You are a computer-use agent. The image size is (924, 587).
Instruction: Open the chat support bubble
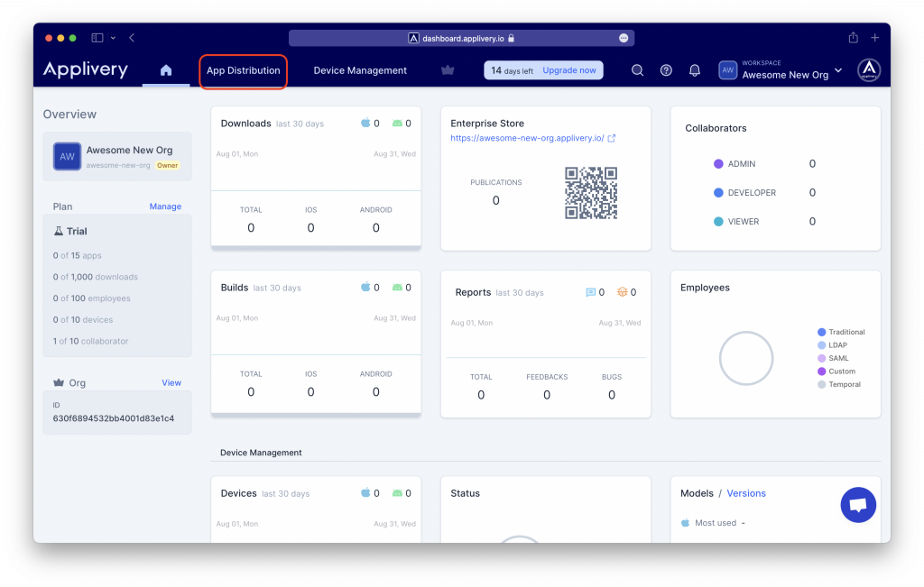858,505
